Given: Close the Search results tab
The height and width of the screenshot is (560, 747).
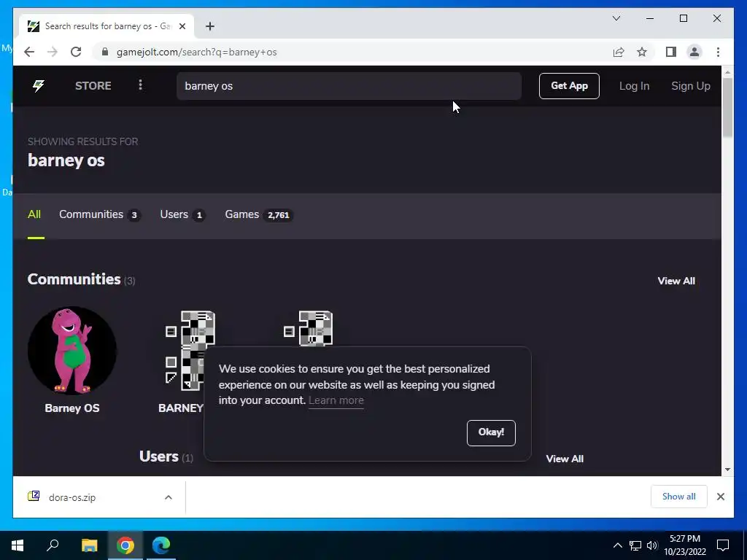Looking at the screenshot, I should point(182,26).
